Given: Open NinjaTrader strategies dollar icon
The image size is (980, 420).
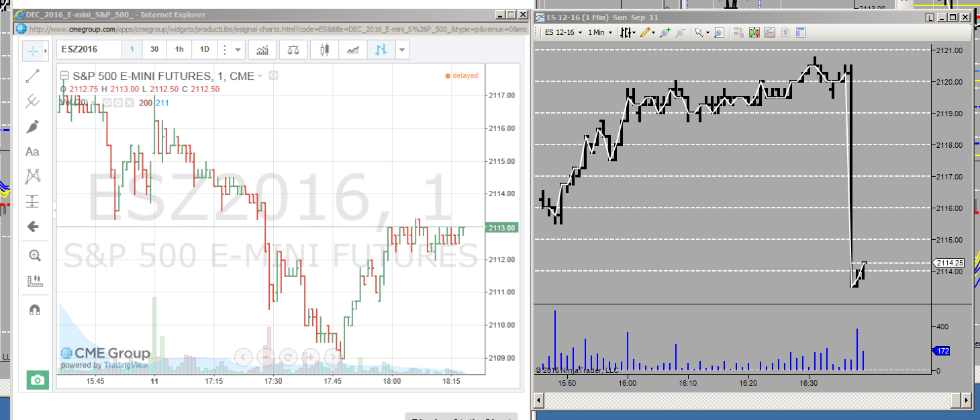Looking at the screenshot, I should pyautogui.click(x=785, y=32).
